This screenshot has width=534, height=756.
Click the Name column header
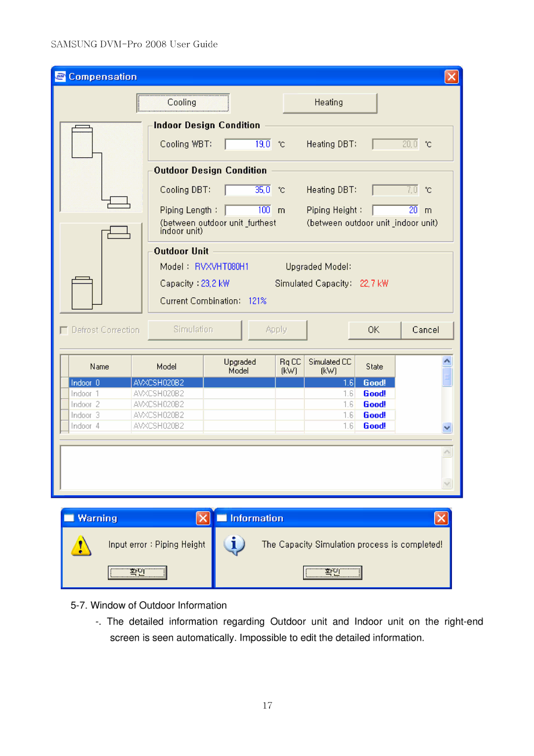coord(100,366)
